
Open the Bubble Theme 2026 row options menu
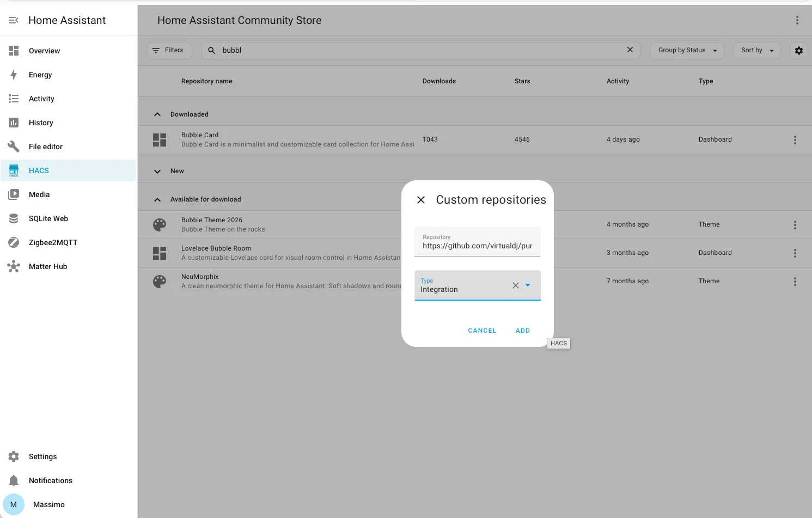click(x=795, y=225)
